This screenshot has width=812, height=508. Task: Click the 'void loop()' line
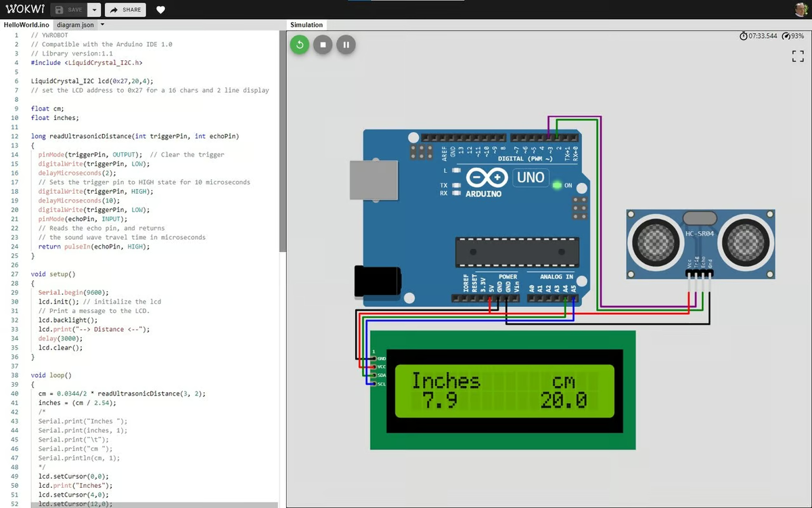tap(51, 375)
